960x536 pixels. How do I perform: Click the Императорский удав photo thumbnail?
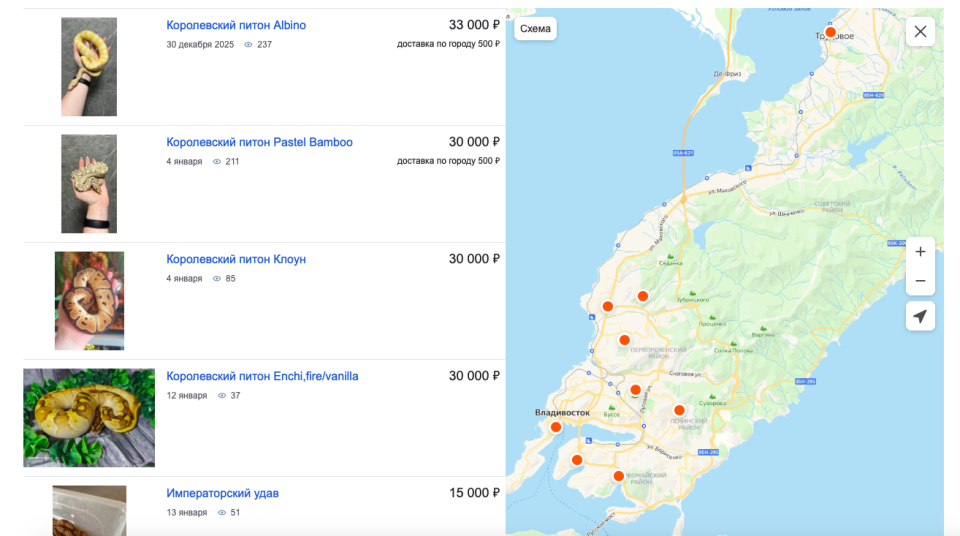tap(89, 510)
